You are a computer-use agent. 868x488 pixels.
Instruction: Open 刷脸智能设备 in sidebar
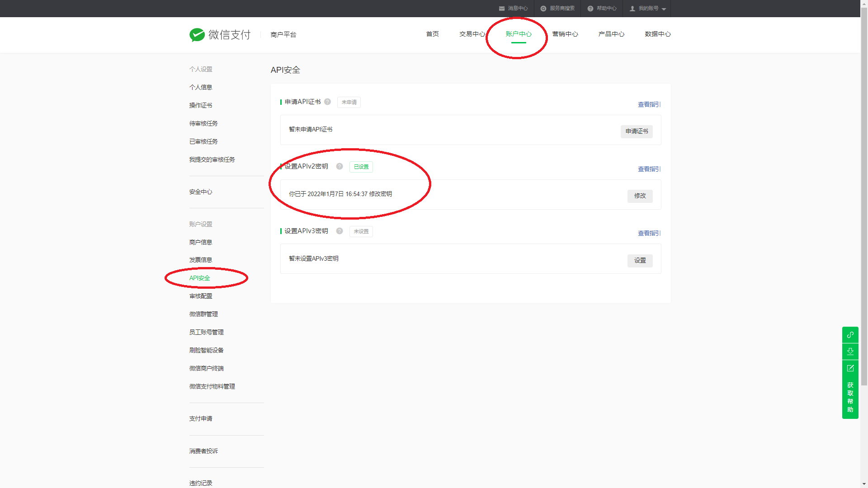(x=206, y=350)
